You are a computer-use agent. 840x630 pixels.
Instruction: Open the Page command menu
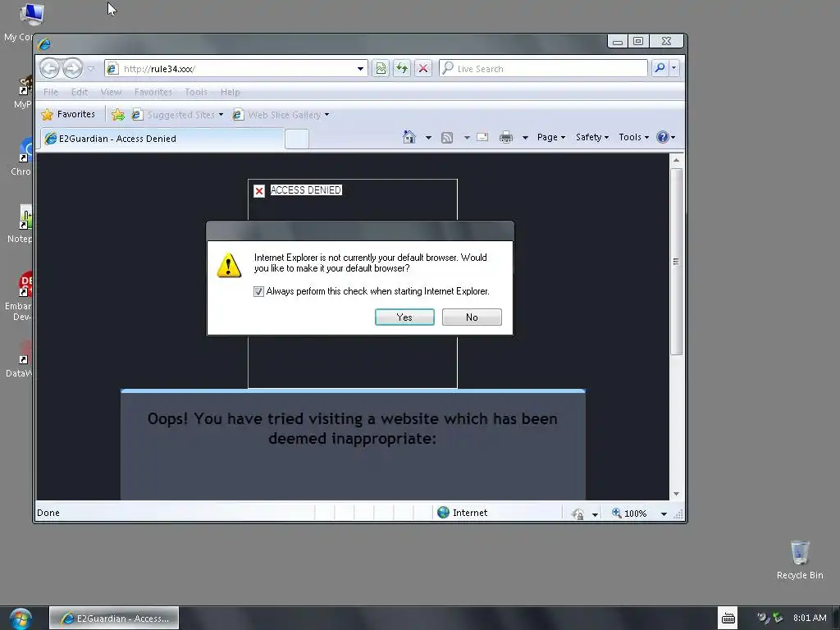click(x=551, y=137)
